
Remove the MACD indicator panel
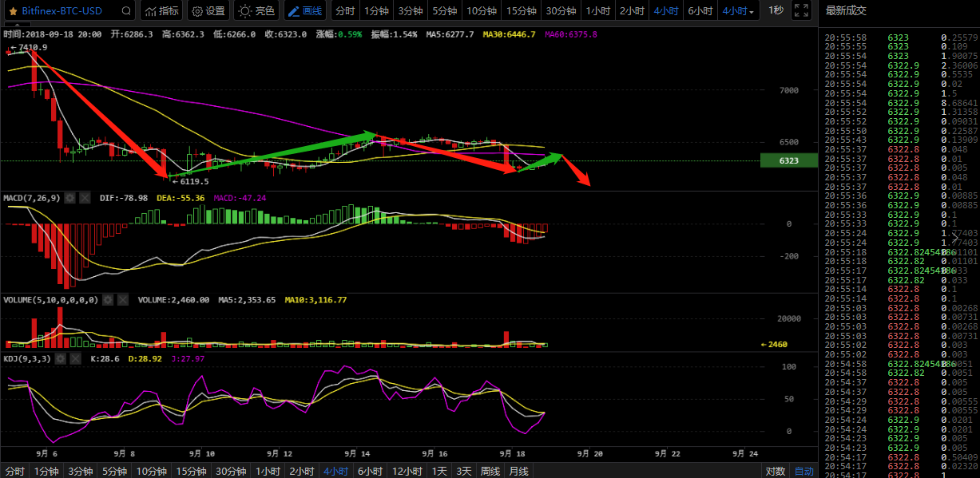coord(85,197)
